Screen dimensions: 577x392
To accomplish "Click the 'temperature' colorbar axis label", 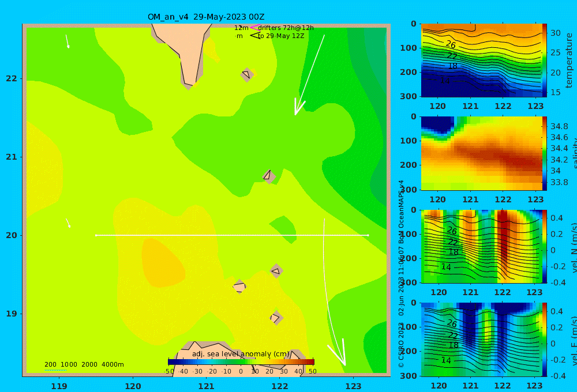I will tap(569, 61).
